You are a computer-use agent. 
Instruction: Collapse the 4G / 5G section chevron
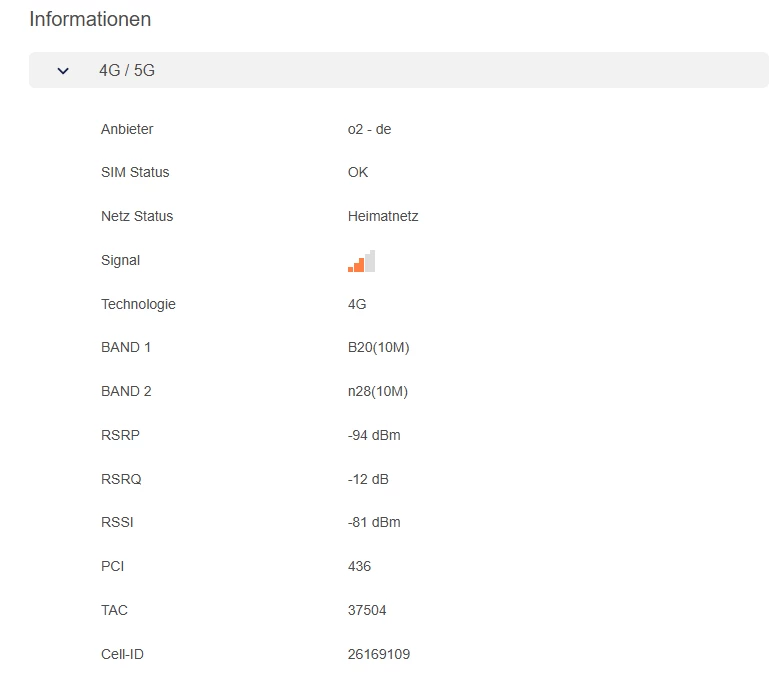(64, 71)
